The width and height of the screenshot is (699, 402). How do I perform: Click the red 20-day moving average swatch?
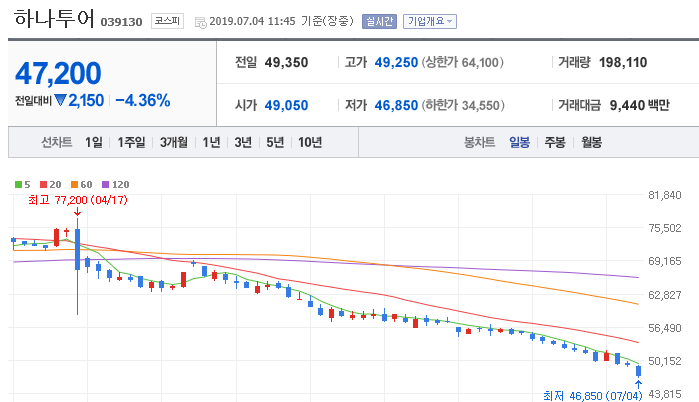tap(43, 185)
